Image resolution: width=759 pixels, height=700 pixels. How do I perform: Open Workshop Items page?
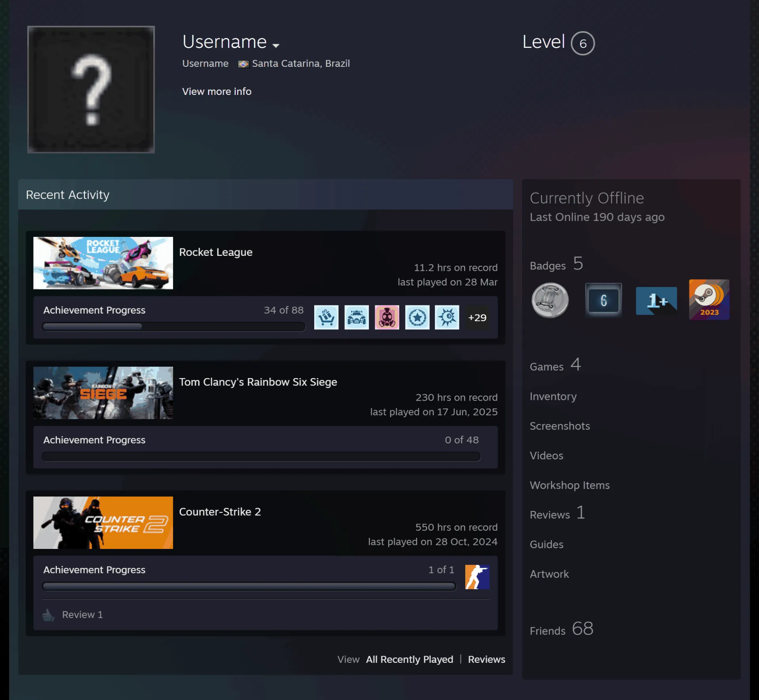[x=570, y=485]
